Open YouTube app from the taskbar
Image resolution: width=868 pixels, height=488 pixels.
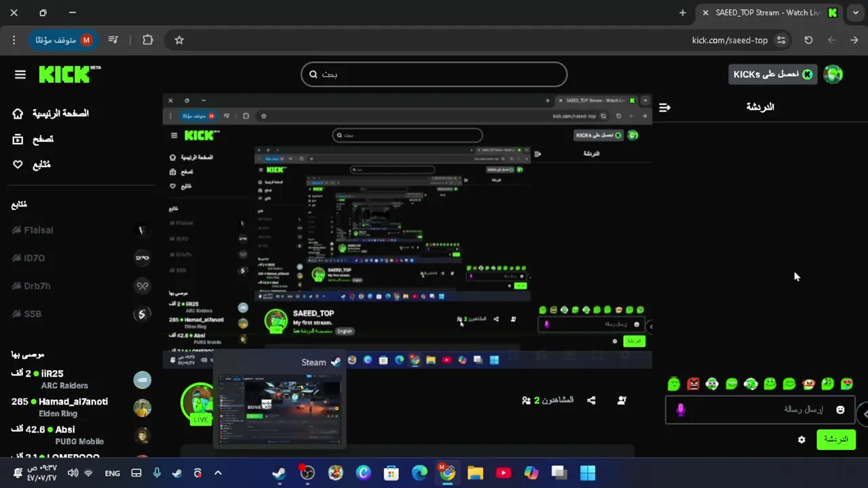503,473
